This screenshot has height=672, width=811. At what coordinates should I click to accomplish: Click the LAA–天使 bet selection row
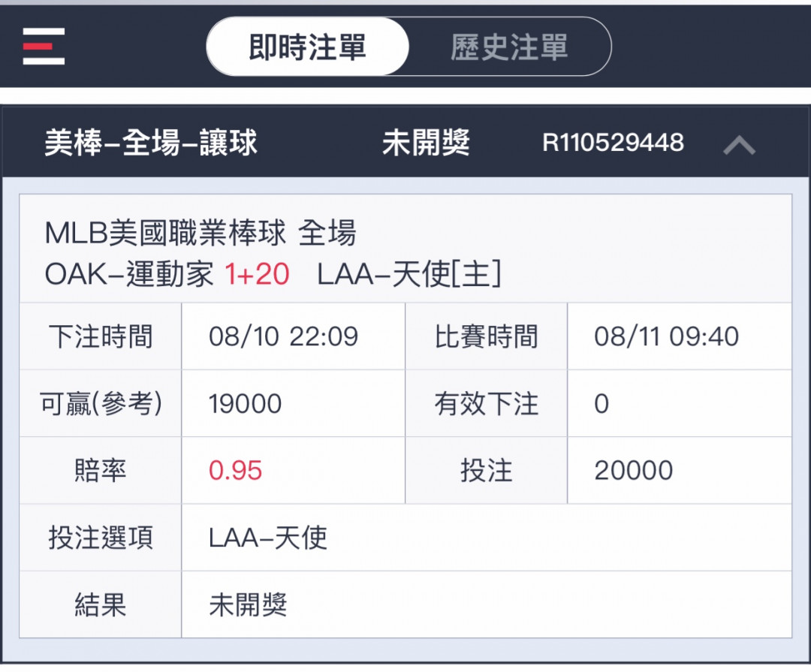pyautogui.click(x=487, y=538)
